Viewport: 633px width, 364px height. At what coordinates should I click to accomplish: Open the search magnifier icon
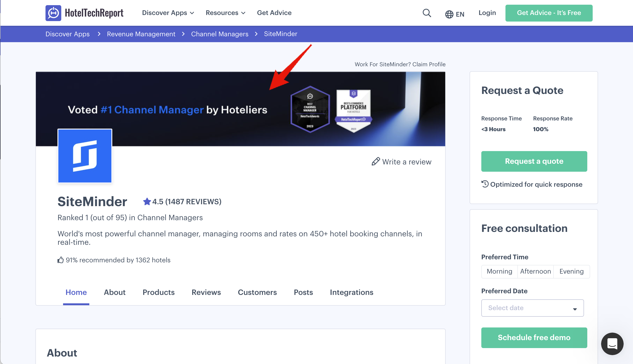pos(427,13)
